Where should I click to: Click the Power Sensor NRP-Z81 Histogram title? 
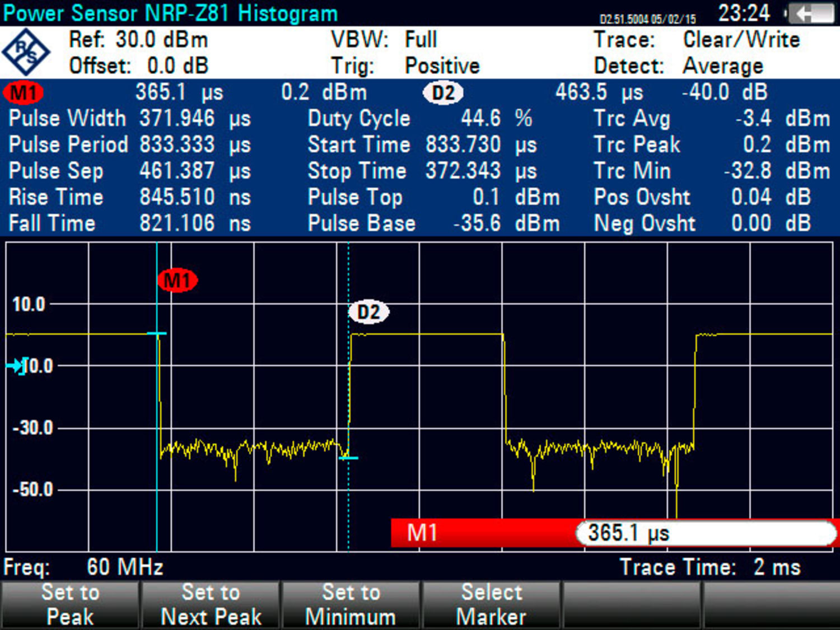[168, 13]
